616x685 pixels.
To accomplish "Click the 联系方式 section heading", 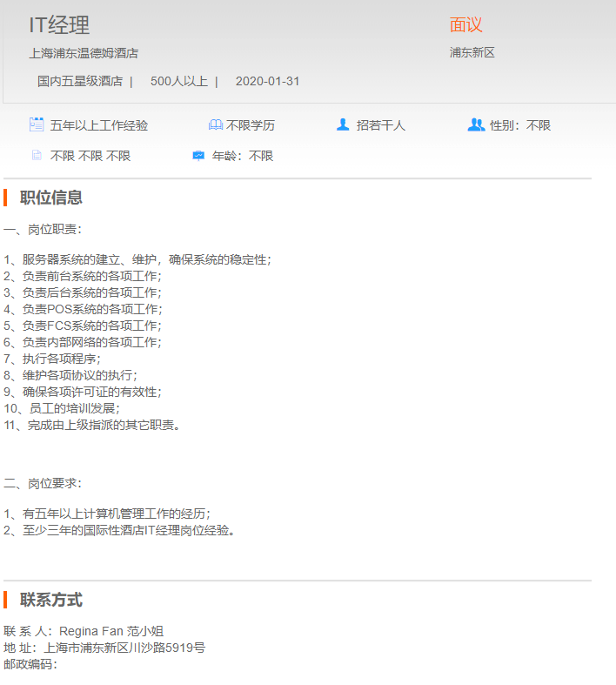I will click(x=51, y=600).
